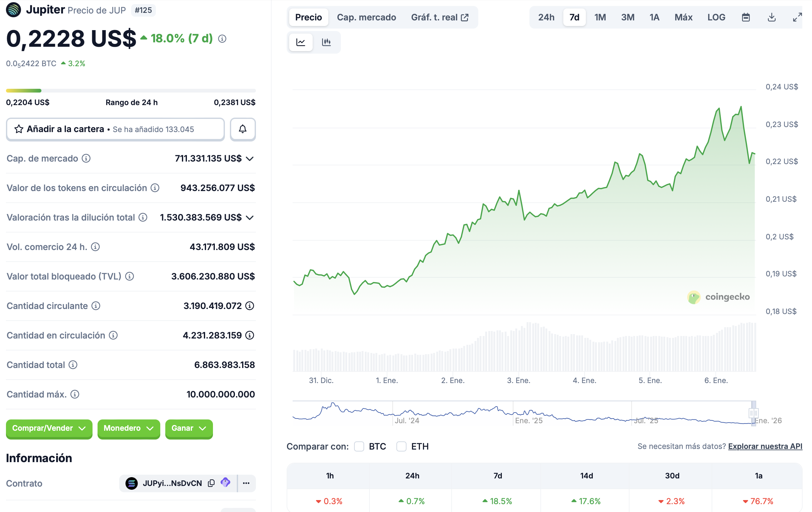Viewport: 812px width, 512px height.
Task: Copy the JUP contract address
Action: [211, 483]
